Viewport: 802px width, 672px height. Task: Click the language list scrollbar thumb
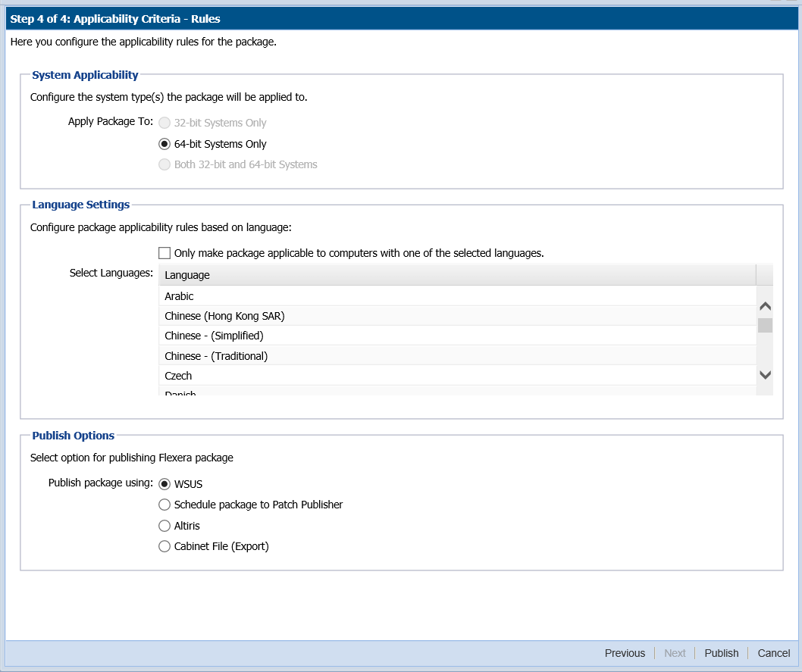[x=765, y=326]
